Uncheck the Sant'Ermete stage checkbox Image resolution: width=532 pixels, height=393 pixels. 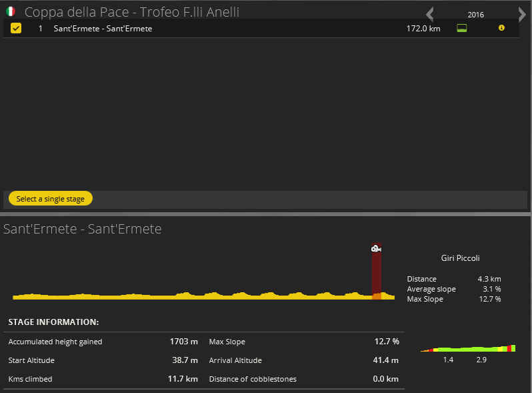click(16, 28)
